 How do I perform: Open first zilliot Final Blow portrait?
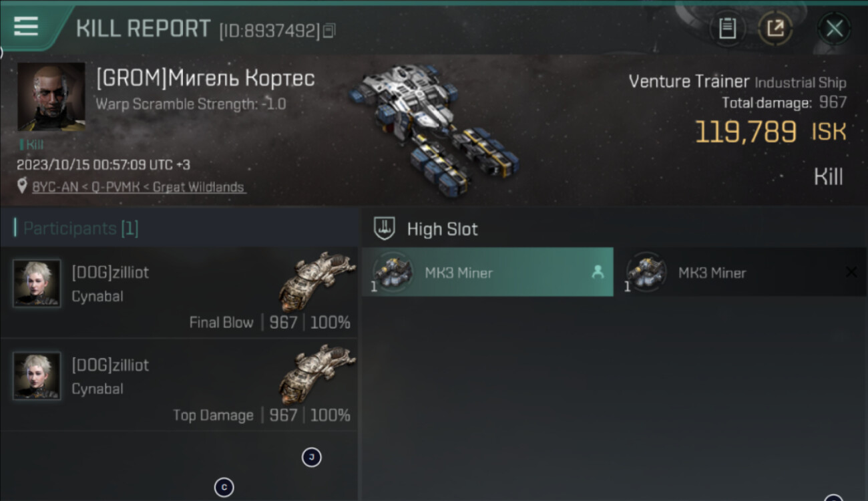tap(37, 283)
